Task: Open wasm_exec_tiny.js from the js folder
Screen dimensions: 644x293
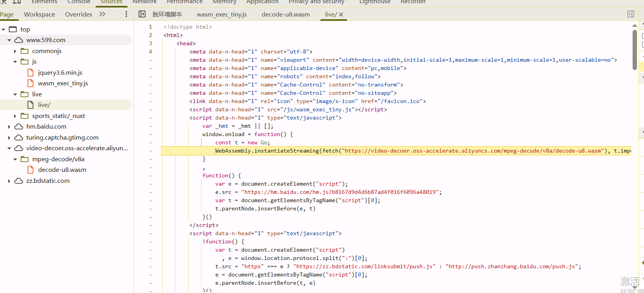Action: click(63, 83)
